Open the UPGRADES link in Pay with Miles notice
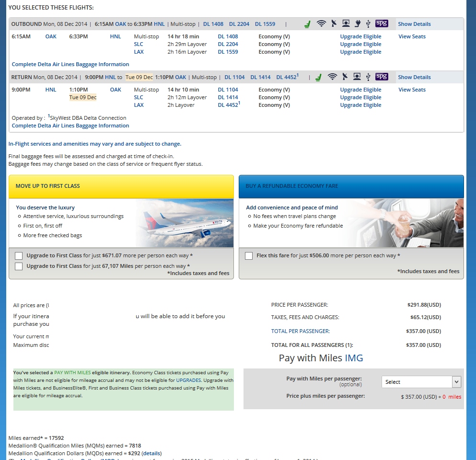The image size is (476, 460). click(x=188, y=380)
